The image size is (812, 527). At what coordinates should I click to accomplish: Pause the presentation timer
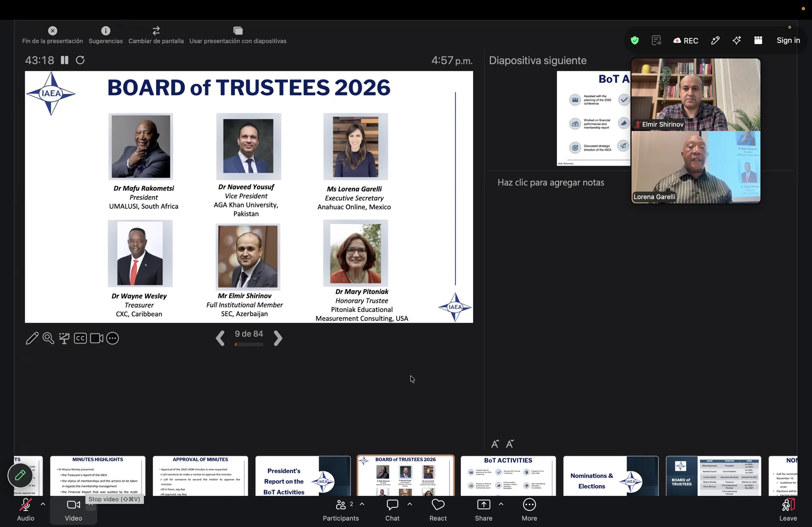64,60
